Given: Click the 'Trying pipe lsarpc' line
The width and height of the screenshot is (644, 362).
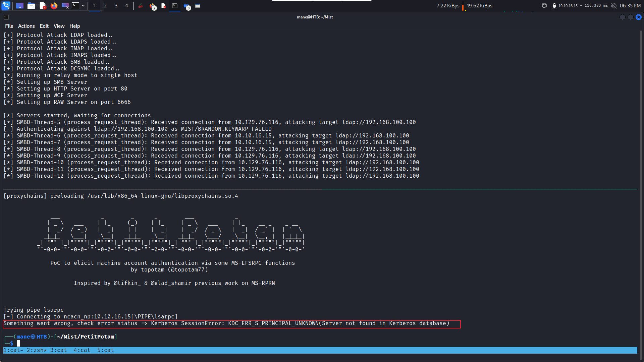Looking at the screenshot, I should (x=34, y=310).
